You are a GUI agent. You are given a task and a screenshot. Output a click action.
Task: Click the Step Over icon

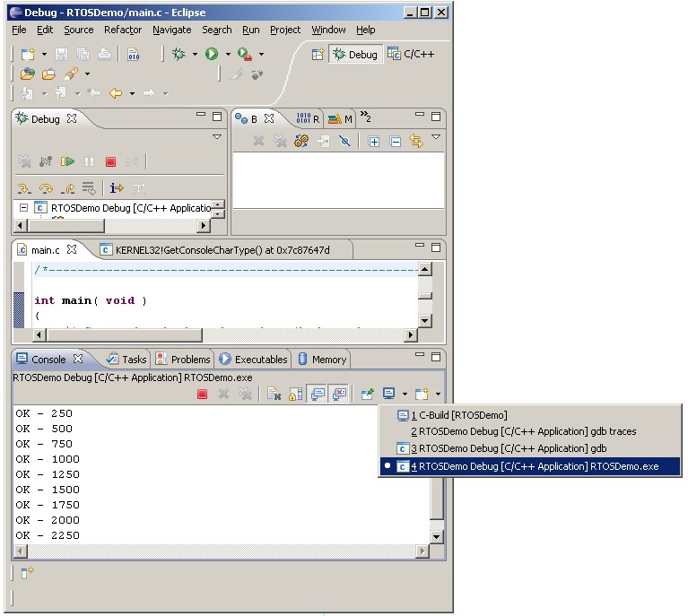coord(46,188)
